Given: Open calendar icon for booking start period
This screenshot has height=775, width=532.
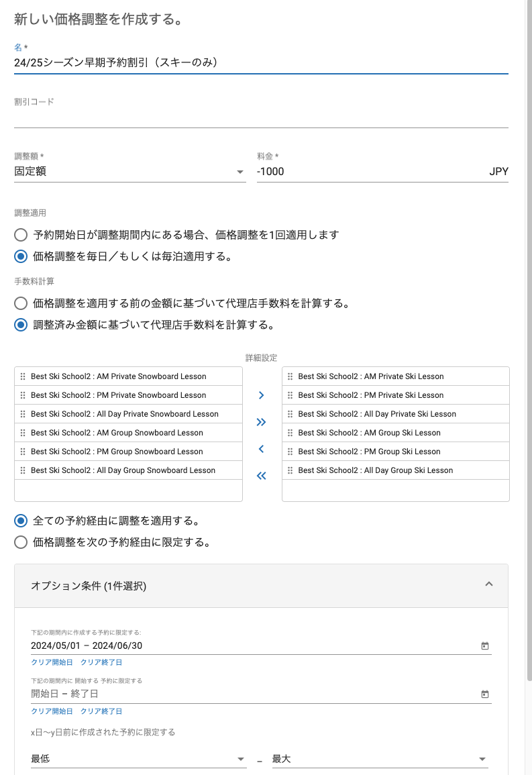Looking at the screenshot, I should click(x=484, y=694).
